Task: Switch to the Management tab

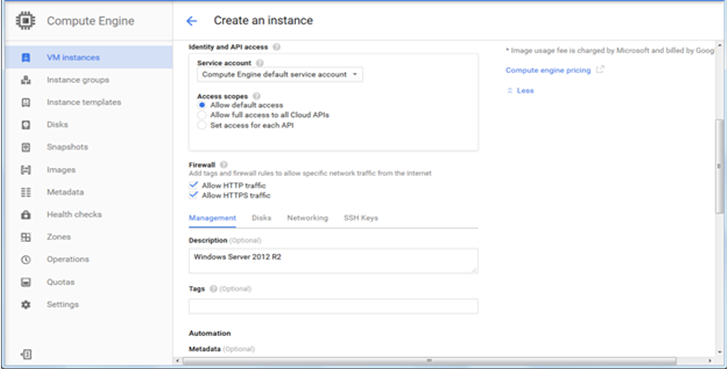Action: 212,218
